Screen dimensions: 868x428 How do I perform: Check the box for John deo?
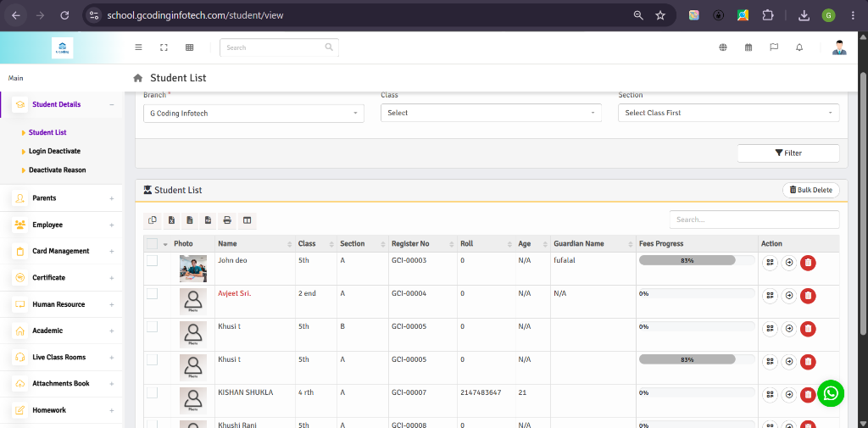pyautogui.click(x=153, y=260)
